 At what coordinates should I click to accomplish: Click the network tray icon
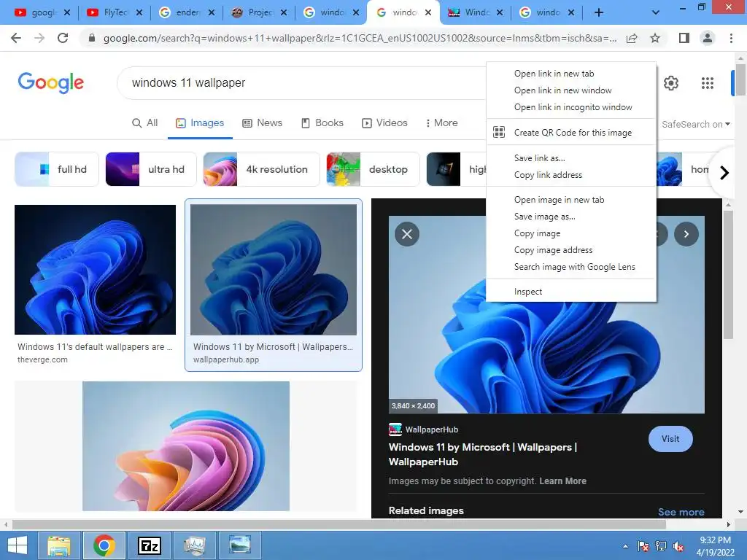(661, 546)
